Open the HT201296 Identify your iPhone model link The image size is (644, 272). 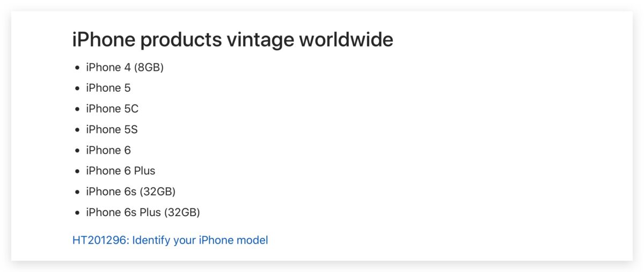170,240
